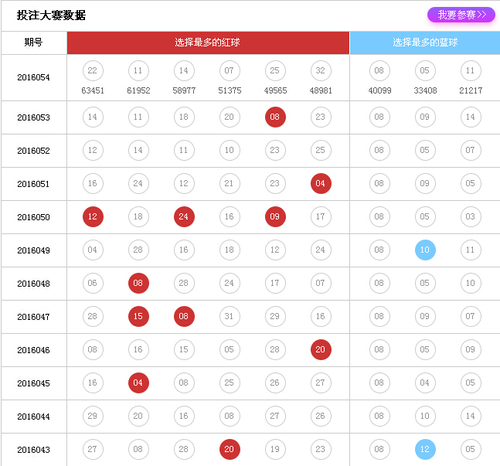
Task: Select highlighted ball 12 in row 2016050
Action: (93, 217)
